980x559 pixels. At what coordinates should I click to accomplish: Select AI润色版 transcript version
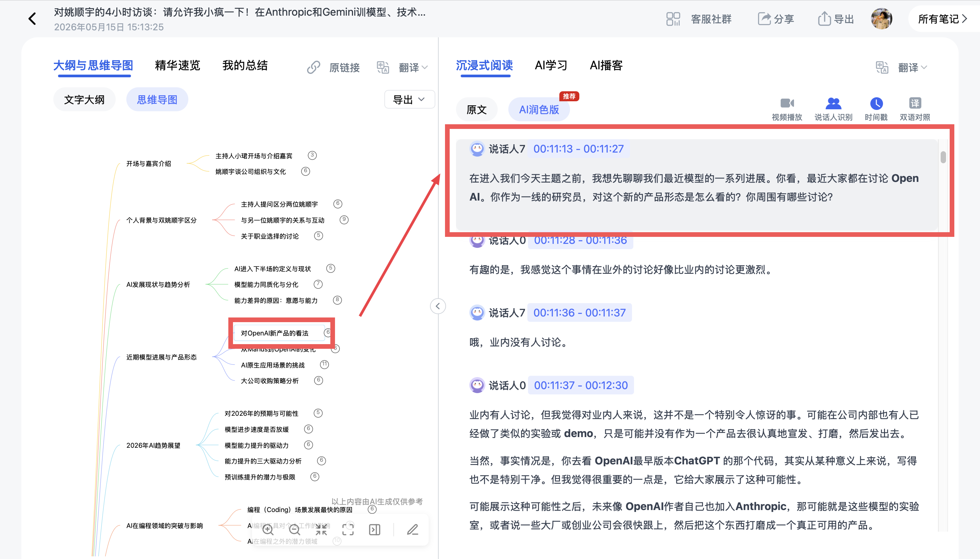[539, 109]
